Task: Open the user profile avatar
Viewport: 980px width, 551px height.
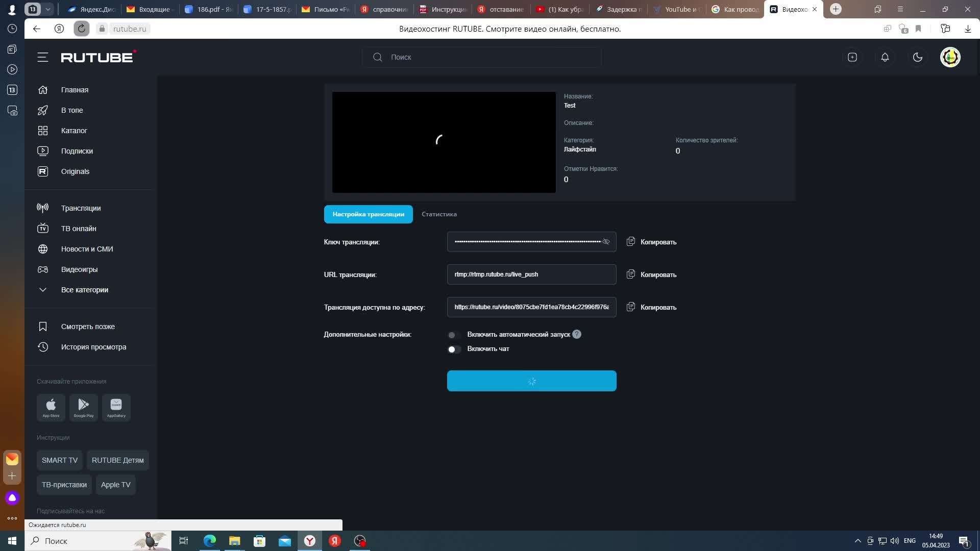Action: [x=950, y=57]
